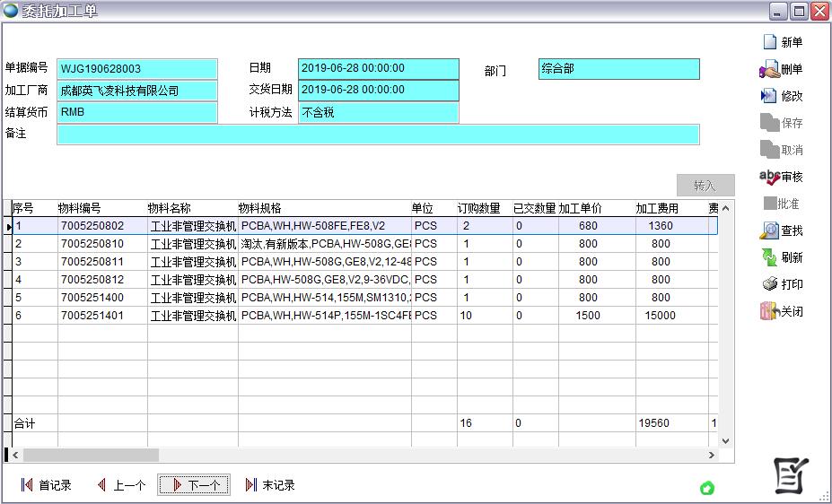Click the table's vertical scrollbar down arrow
The image size is (832, 504).
pos(725,441)
